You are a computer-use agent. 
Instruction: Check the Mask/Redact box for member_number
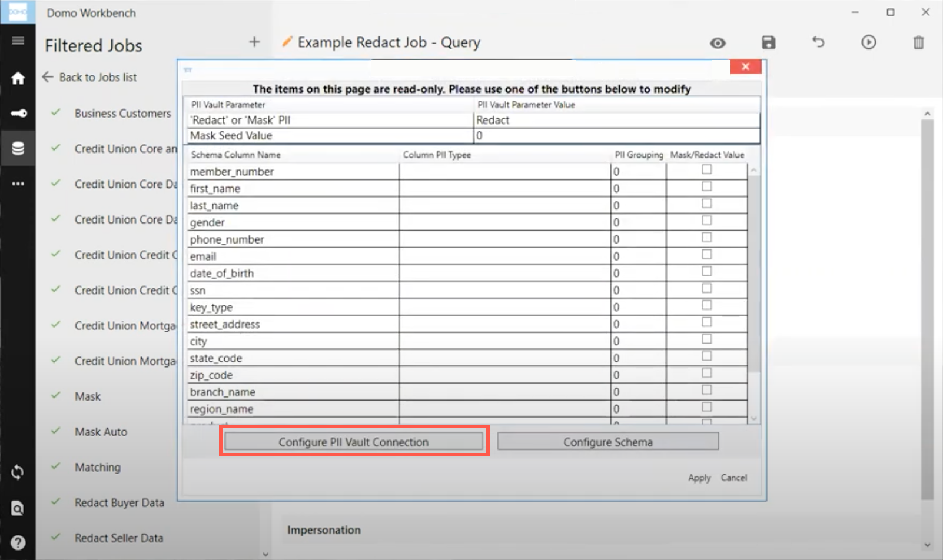tap(706, 170)
